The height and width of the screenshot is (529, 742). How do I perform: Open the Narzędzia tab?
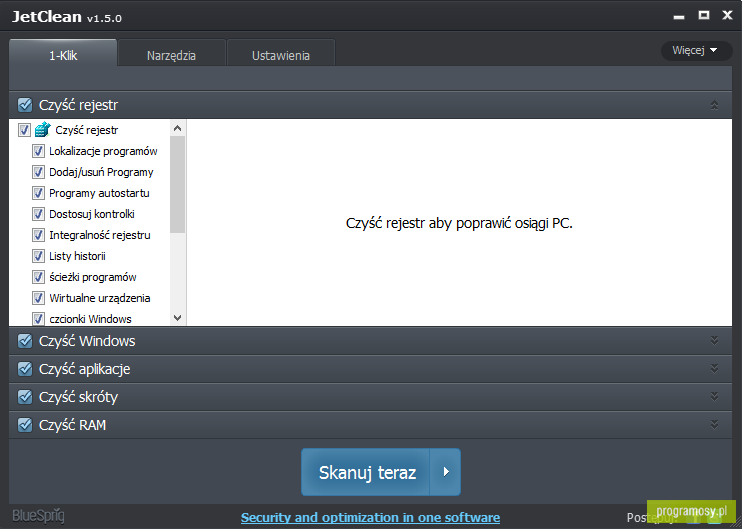(x=171, y=53)
